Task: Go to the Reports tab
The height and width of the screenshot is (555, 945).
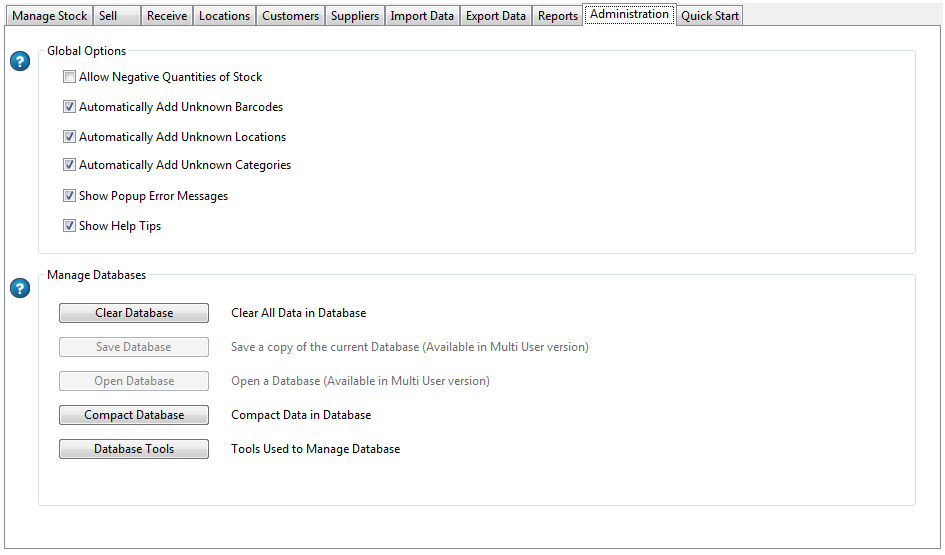Action: (x=558, y=16)
